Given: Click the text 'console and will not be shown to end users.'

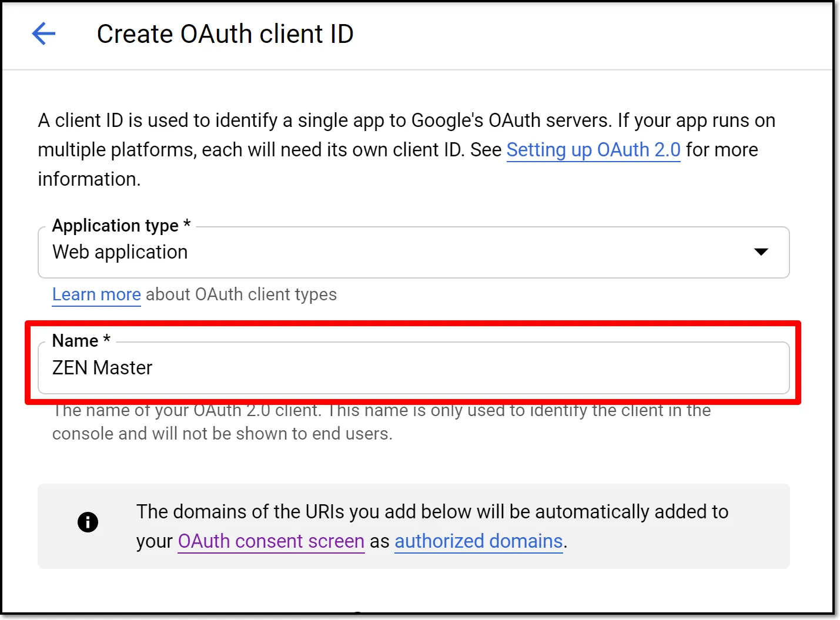Looking at the screenshot, I should point(222,434).
